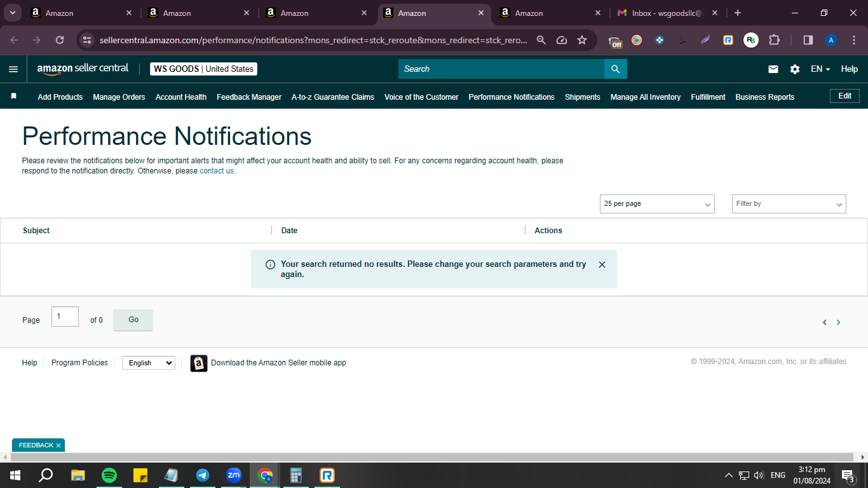Screen dimensions: 868x488
Task: Click the Go button
Action: tap(133, 320)
